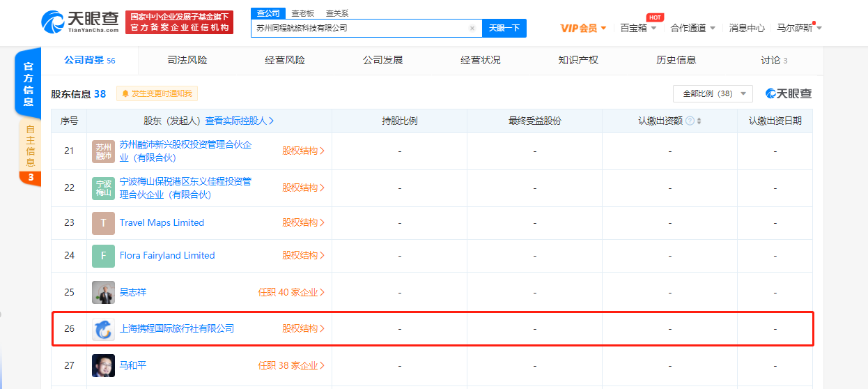Open the 合作通道 dropdown menu
This screenshot has height=389, width=868.
[693, 28]
